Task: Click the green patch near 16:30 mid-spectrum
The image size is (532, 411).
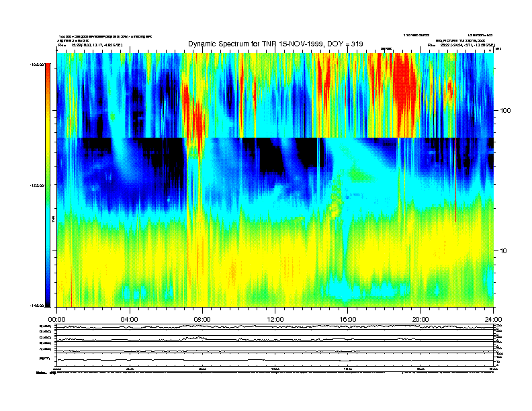Action: coord(359,175)
